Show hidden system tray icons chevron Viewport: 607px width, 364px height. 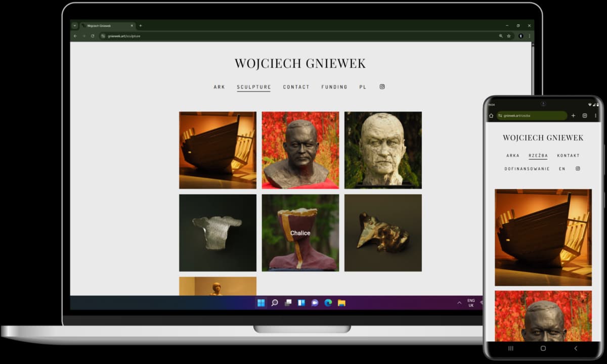459,303
